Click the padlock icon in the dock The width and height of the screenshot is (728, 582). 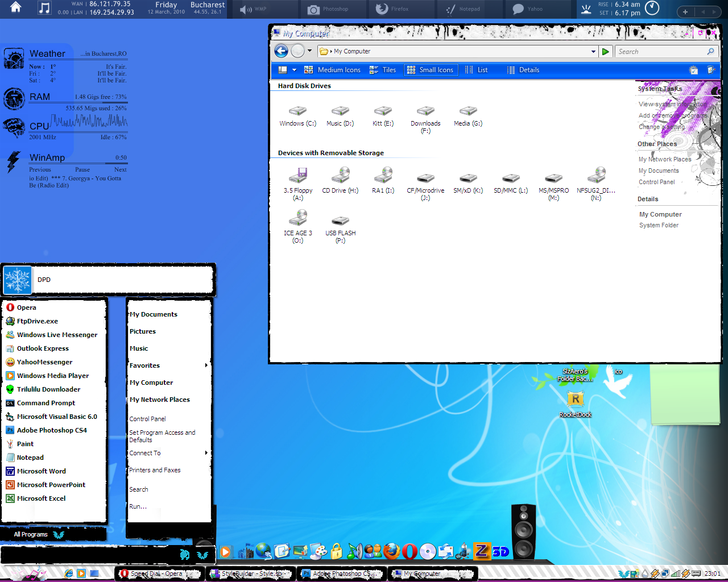pos(337,551)
